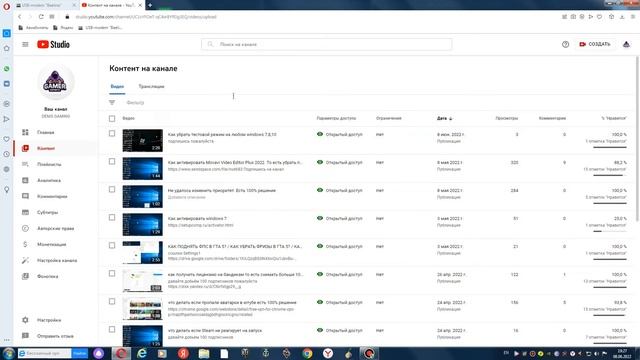The image size is (640, 360).
Task: Reload the page with the browser refresh button
Action: [41, 17]
